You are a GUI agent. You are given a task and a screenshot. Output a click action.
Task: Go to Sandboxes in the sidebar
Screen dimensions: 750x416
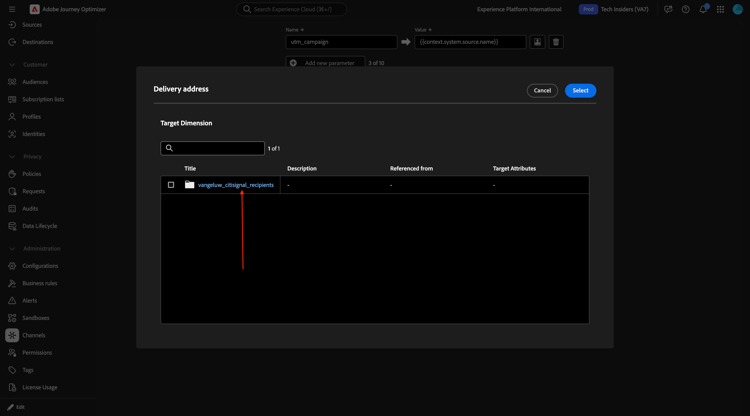(36, 318)
